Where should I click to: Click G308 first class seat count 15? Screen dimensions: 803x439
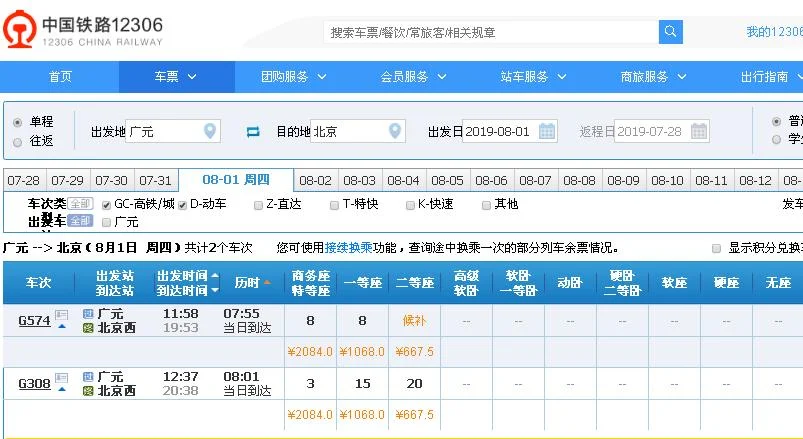tap(363, 384)
